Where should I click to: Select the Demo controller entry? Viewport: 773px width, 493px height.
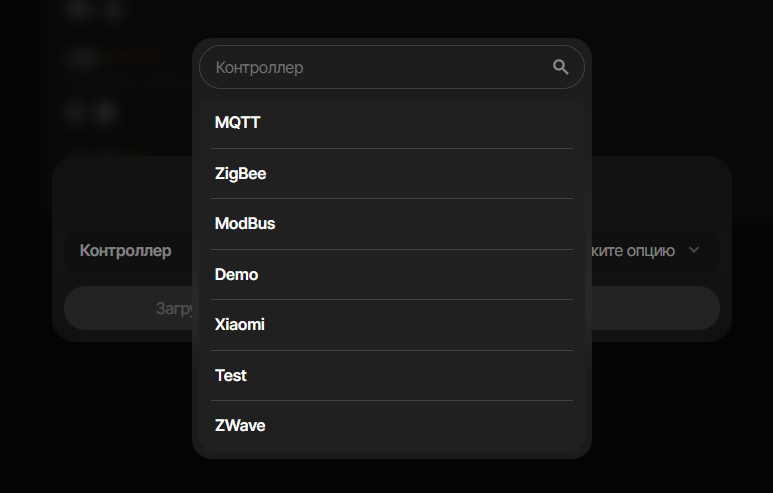(x=237, y=274)
